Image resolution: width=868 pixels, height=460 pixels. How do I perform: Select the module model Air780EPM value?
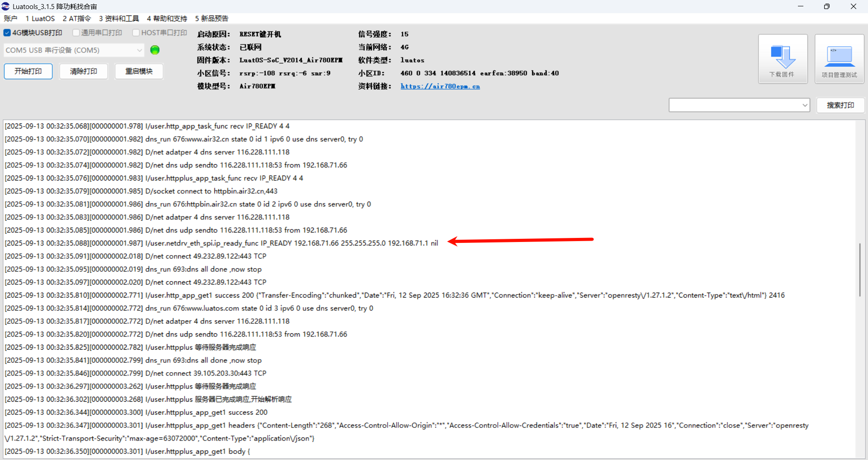257,86
